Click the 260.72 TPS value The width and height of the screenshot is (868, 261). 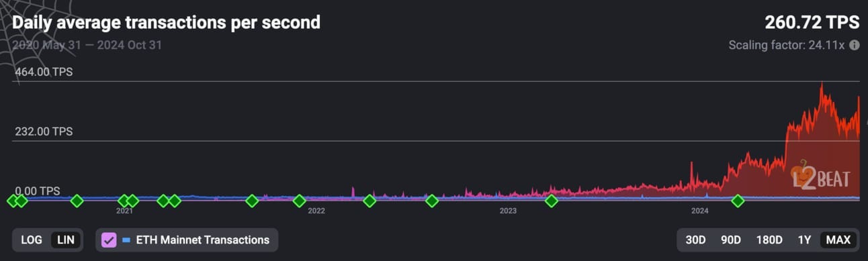[x=812, y=23]
